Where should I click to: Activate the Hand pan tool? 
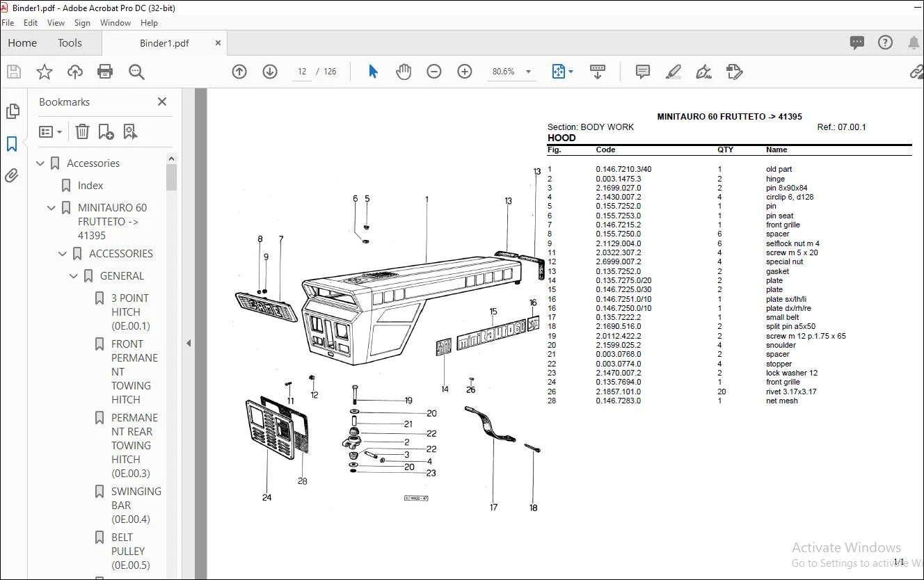click(x=404, y=72)
